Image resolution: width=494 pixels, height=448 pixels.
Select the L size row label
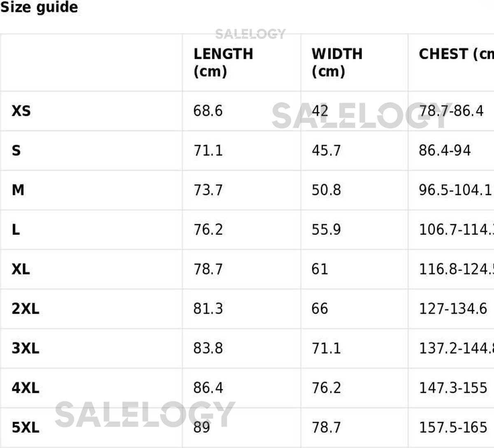click(16, 230)
